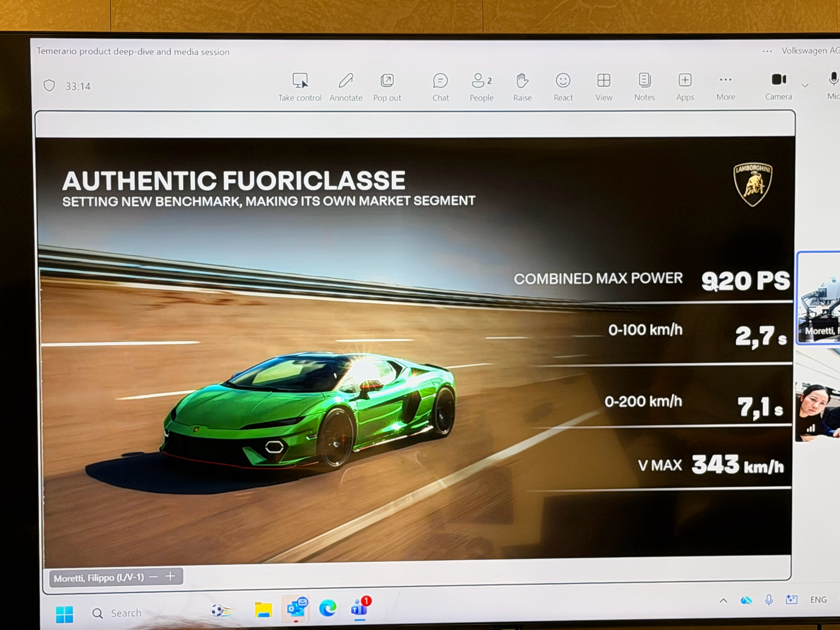
Task: Click the meeting title 'Temerario product deep-dive'
Action: (133, 52)
